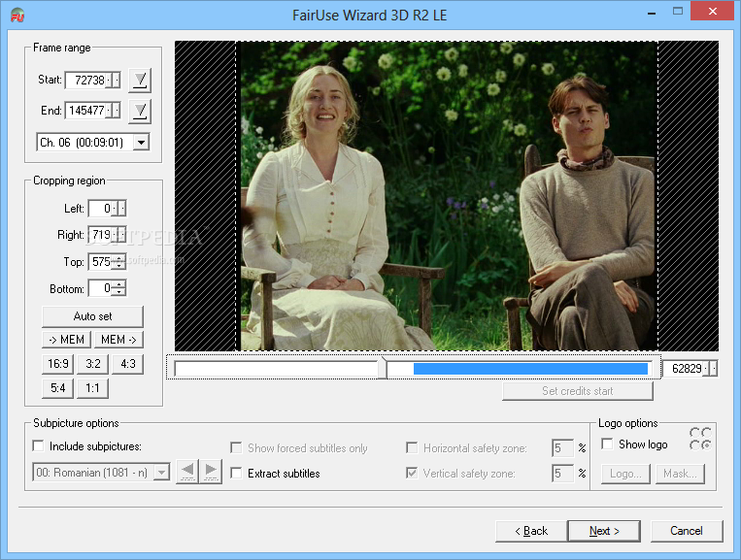Set End frame from current position marker button
The width and height of the screenshot is (741, 560).
[x=140, y=111]
